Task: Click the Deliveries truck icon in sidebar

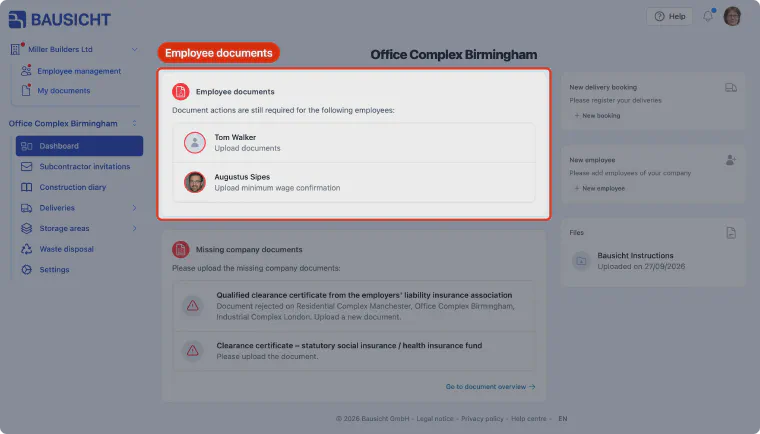Action: click(x=27, y=208)
